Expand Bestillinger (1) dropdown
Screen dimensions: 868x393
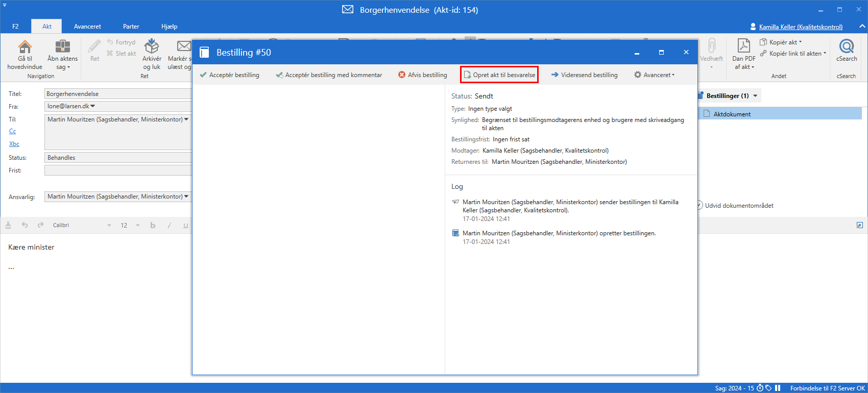755,96
